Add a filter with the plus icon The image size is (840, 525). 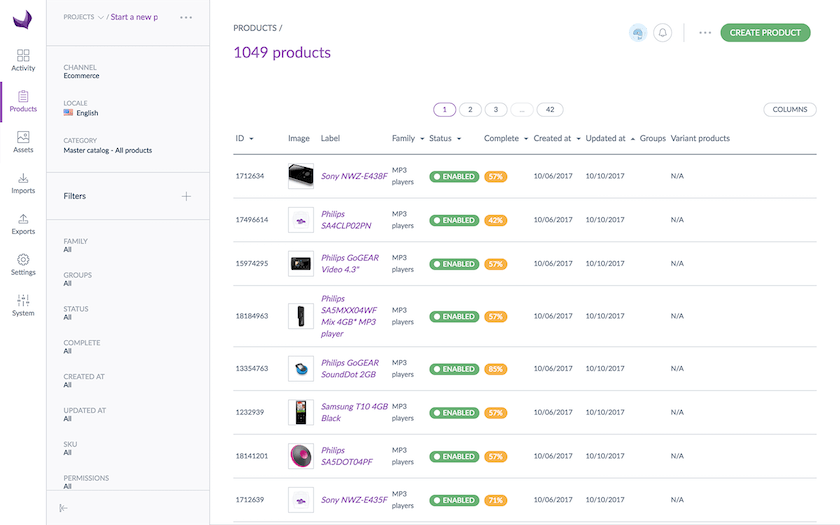[x=186, y=197]
